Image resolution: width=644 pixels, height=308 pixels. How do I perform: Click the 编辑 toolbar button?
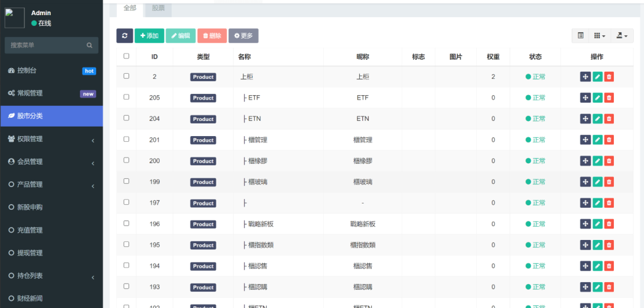click(x=180, y=36)
